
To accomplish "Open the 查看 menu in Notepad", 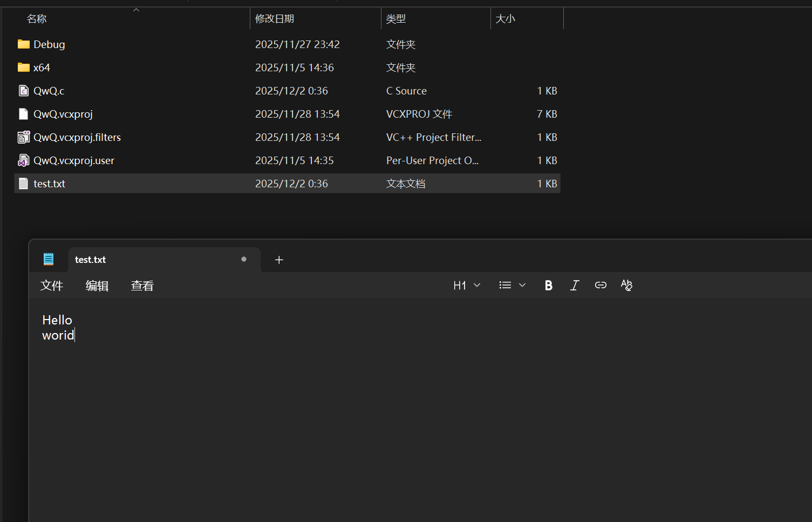I will [142, 286].
